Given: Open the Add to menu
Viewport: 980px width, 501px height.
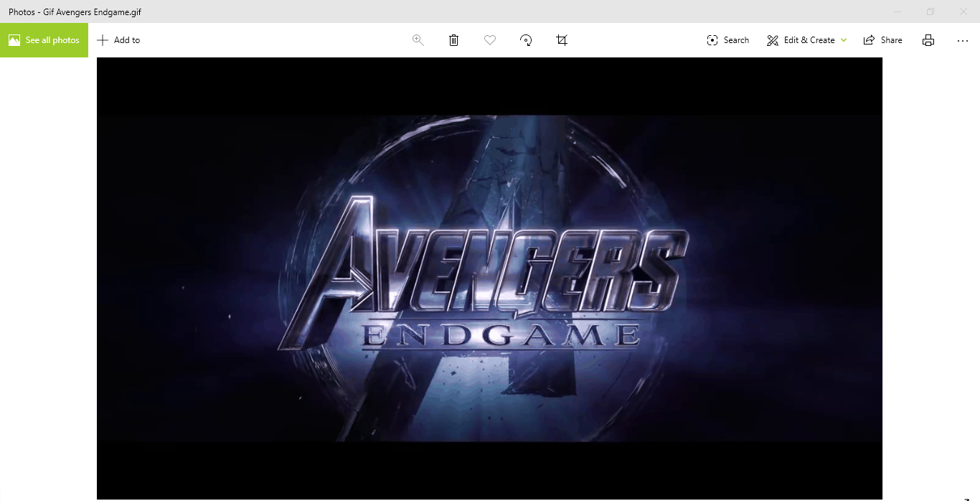Looking at the screenshot, I should tap(119, 40).
